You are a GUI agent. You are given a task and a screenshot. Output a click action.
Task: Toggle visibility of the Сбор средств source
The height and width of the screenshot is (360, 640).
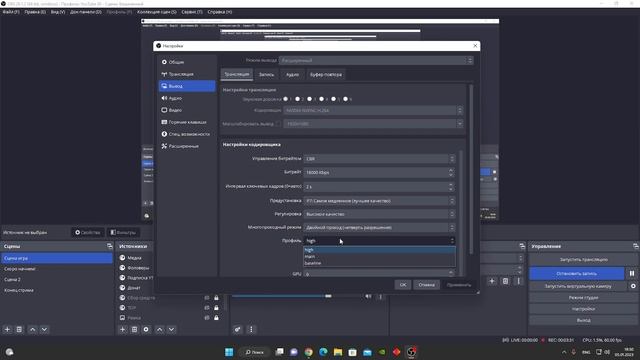(x=207, y=298)
